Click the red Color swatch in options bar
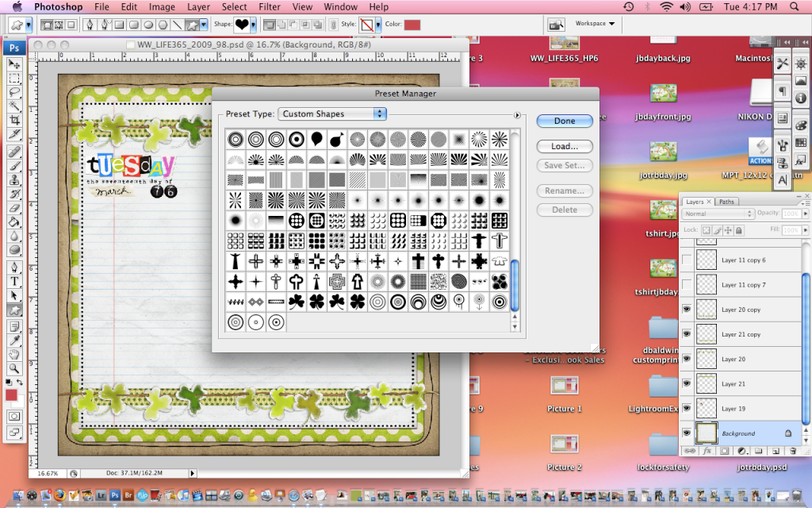812x508 pixels. pyautogui.click(x=412, y=25)
